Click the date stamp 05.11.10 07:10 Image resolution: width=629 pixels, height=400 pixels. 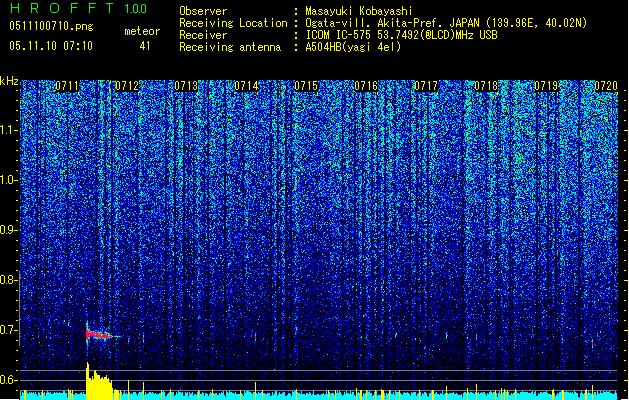click(x=51, y=46)
